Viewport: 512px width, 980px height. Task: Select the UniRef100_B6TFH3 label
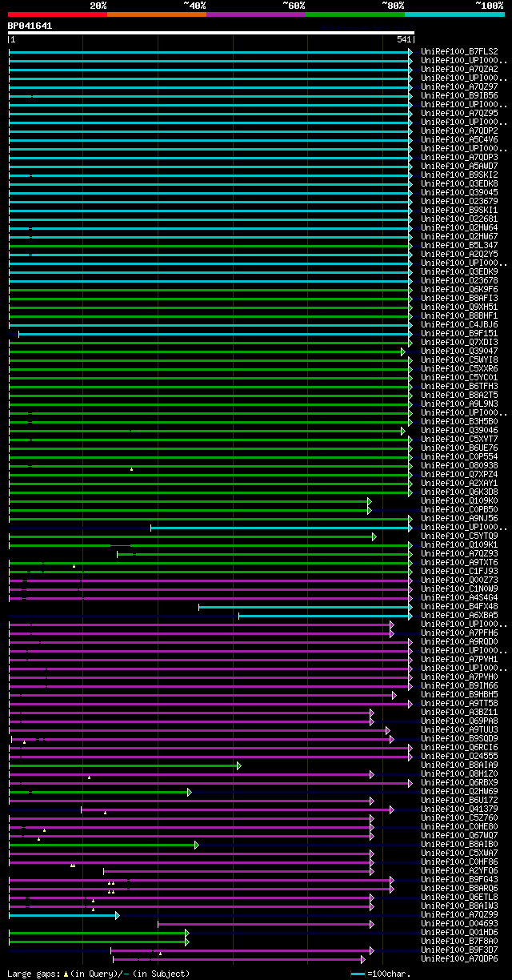(459, 387)
